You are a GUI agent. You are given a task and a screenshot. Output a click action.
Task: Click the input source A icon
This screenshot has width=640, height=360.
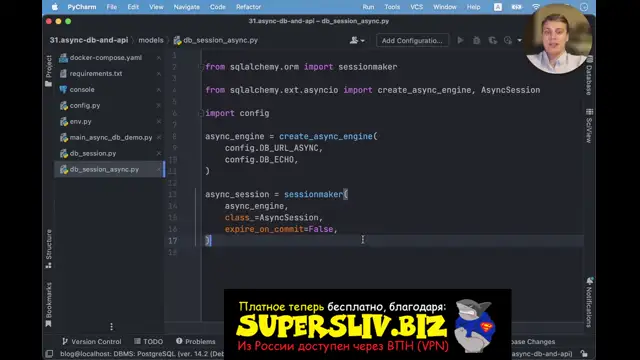pyautogui.click(x=498, y=7)
